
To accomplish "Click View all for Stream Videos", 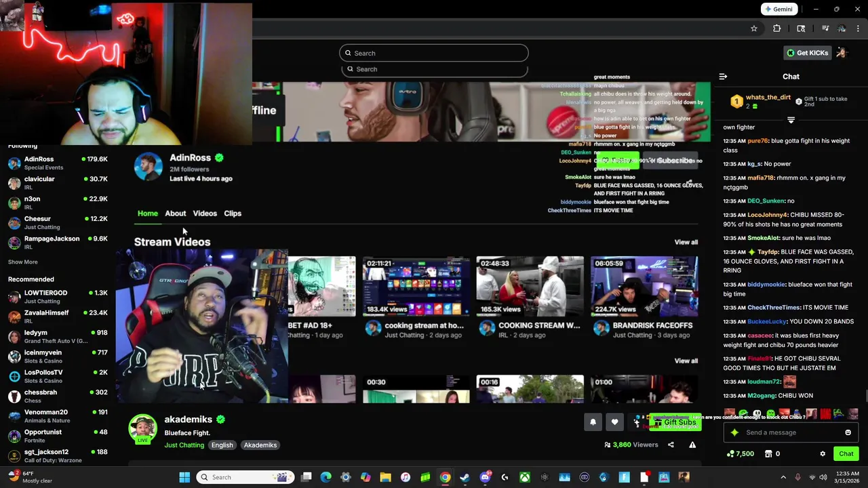I will coord(686,242).
